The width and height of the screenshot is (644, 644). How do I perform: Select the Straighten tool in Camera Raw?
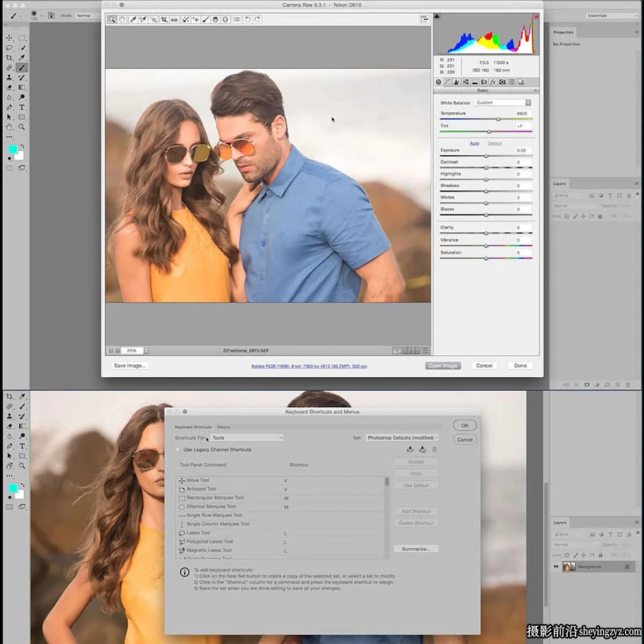(174, 19)
